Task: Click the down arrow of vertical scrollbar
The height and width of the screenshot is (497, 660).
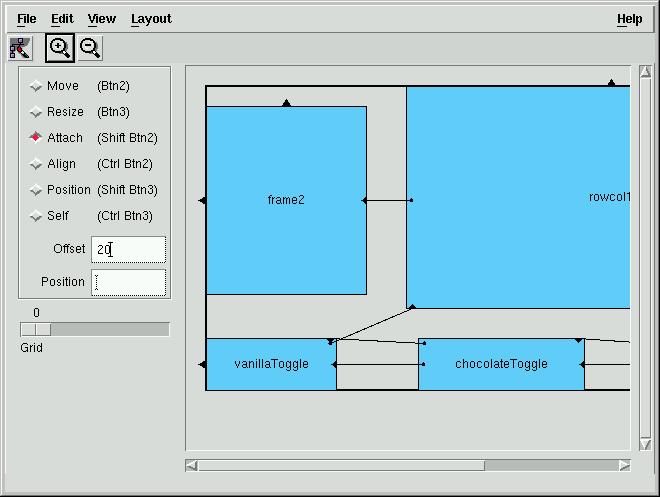Action: pyautogui.click(x=645, y=445)
